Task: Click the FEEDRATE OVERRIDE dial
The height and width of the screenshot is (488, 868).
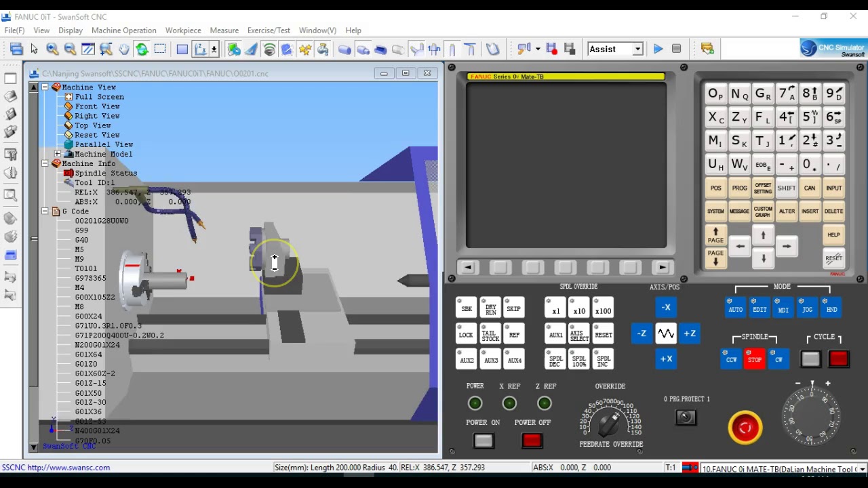Action: 609,422
